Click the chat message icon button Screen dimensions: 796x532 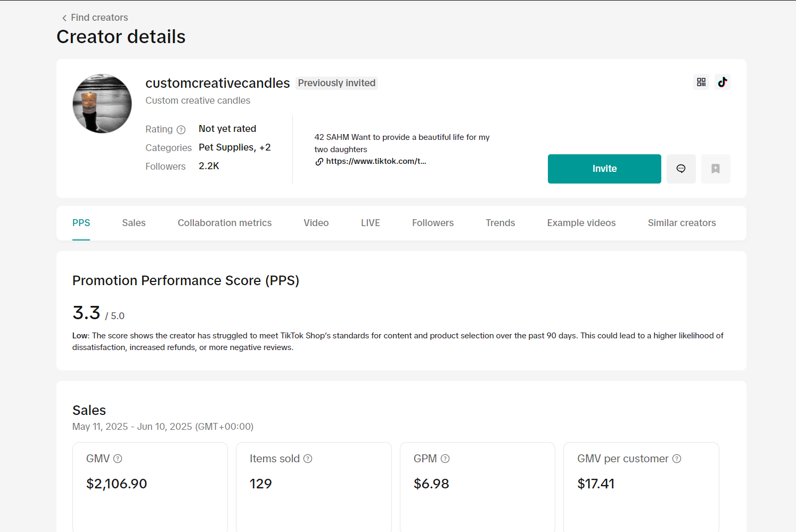[x=680, y=169]
